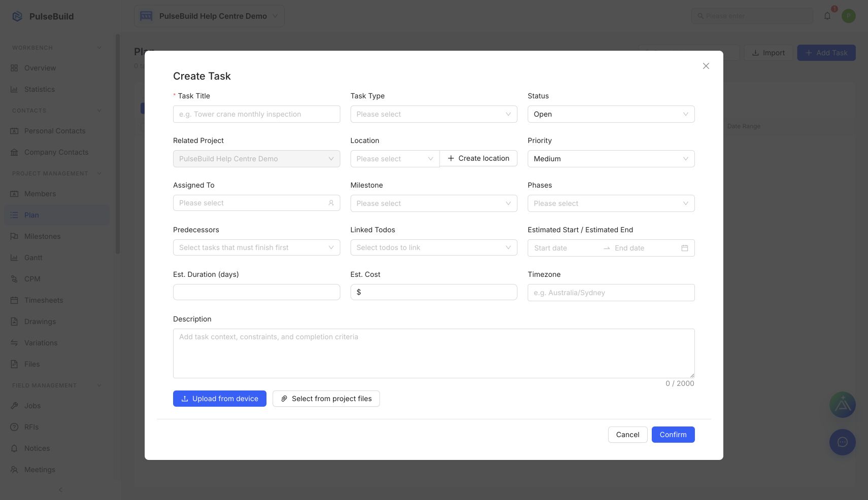Open the Phases dropdown
Viewport: 868px width, 500px height.
click(611, 203)
